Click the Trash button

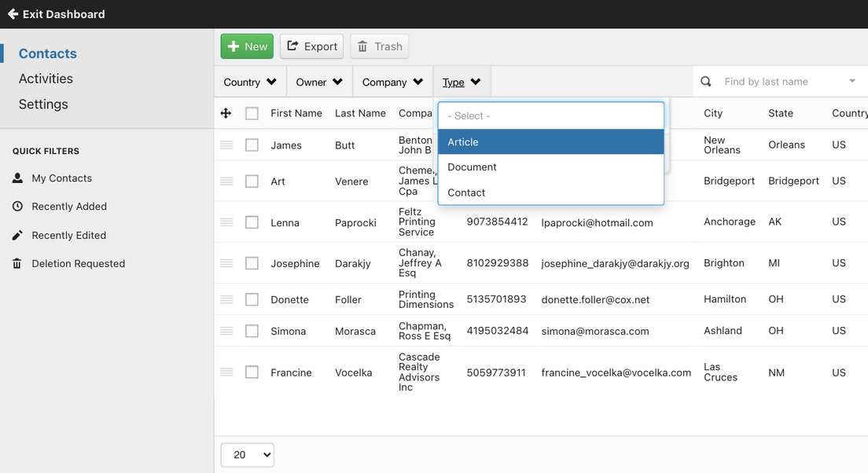point(380,46)
